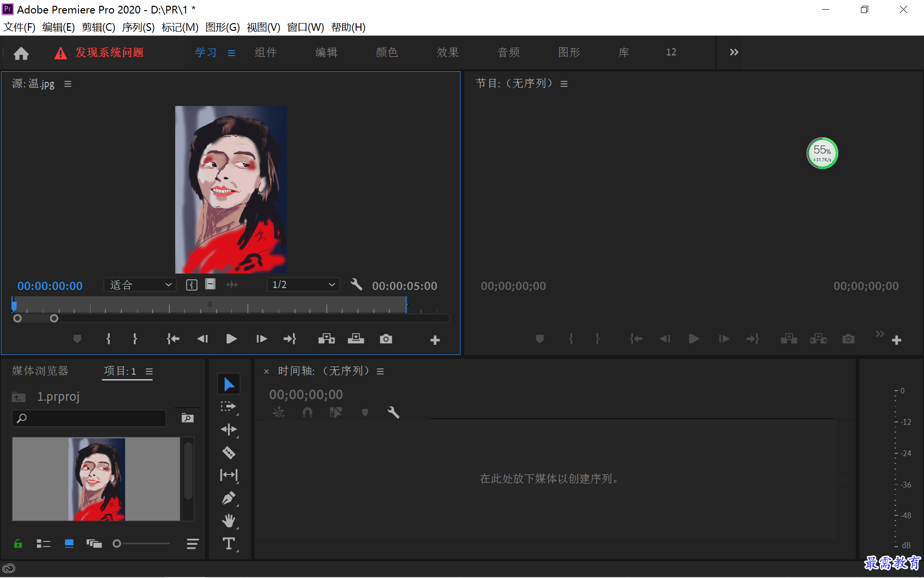Show more workspaces overflow chevron
This screenshot has width=924, height=578.
tap(734, 52)
